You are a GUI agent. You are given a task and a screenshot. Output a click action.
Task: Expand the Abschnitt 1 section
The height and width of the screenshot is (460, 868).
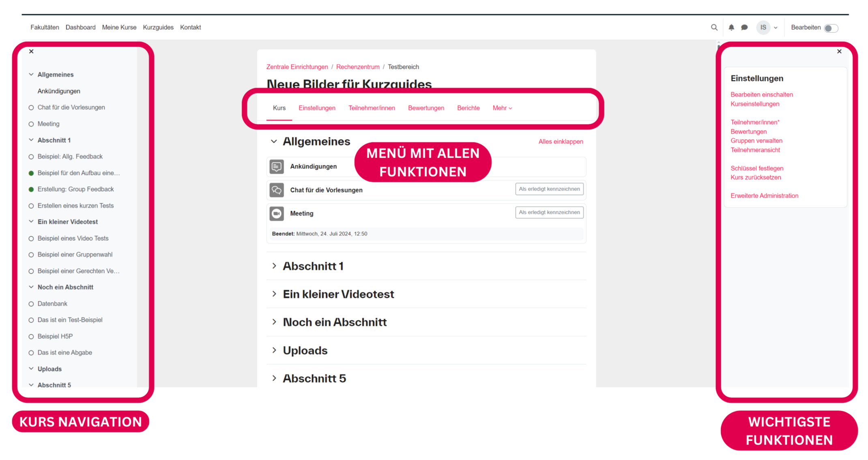(274, 266)
